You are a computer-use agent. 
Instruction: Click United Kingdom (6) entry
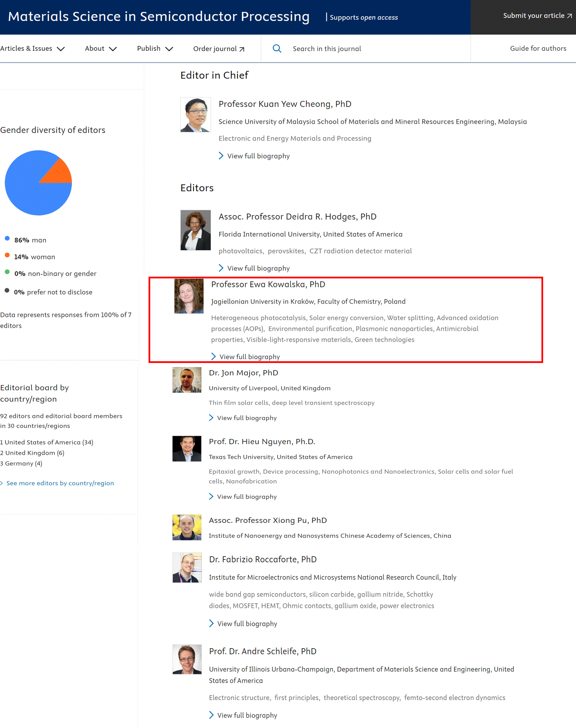click(x=32, y=453)
